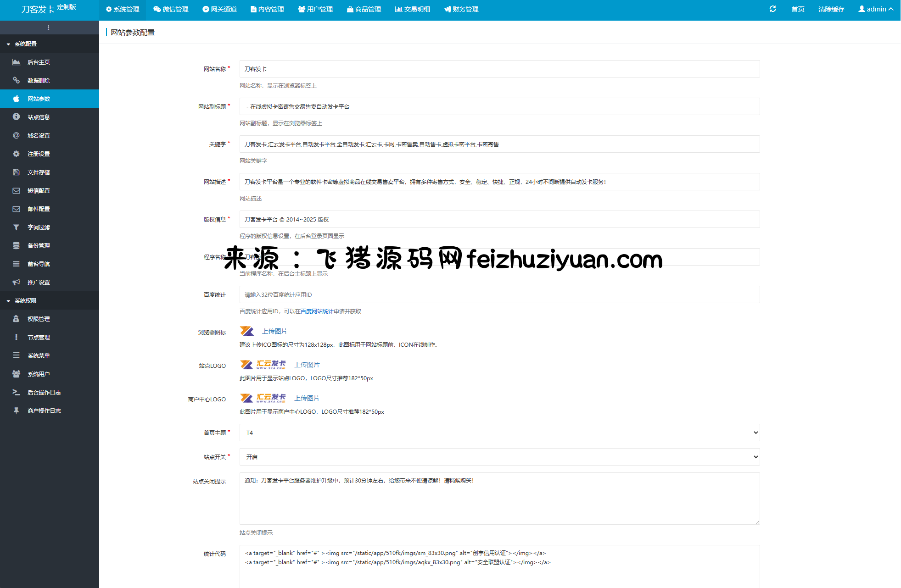Open 短信配置 envelope icon item
Screen dimensions: 901x588
16,190
